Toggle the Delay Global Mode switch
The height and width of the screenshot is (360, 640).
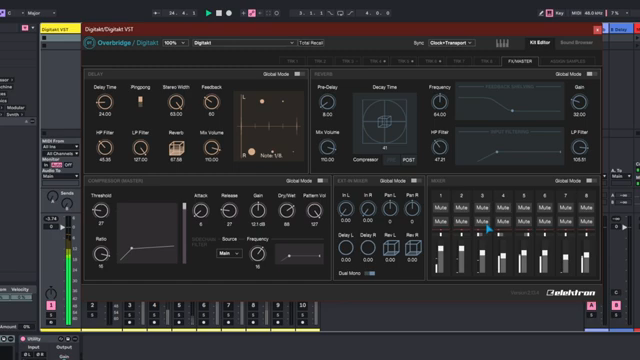(300, 74)
